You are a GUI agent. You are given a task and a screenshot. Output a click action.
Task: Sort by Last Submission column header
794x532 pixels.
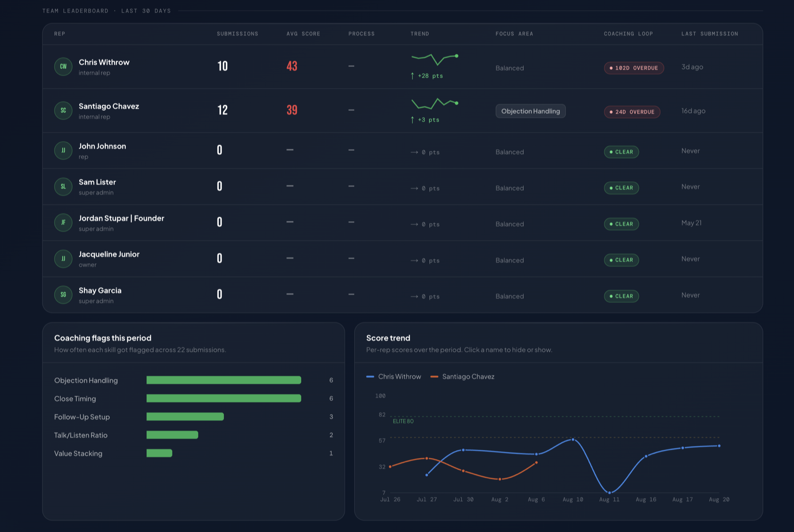709,34
